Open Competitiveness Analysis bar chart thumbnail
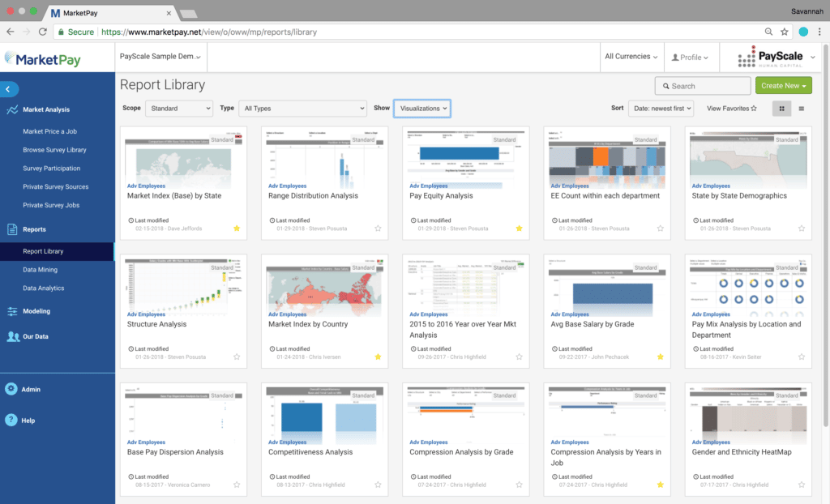The image size is (830, 504). (324, 416)
